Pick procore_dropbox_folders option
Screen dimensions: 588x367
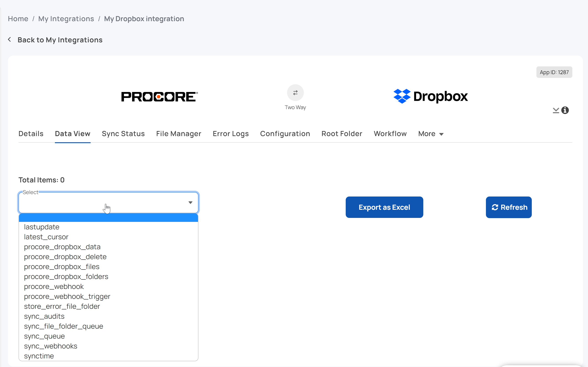pyautogui.click(x=108, y=277)
